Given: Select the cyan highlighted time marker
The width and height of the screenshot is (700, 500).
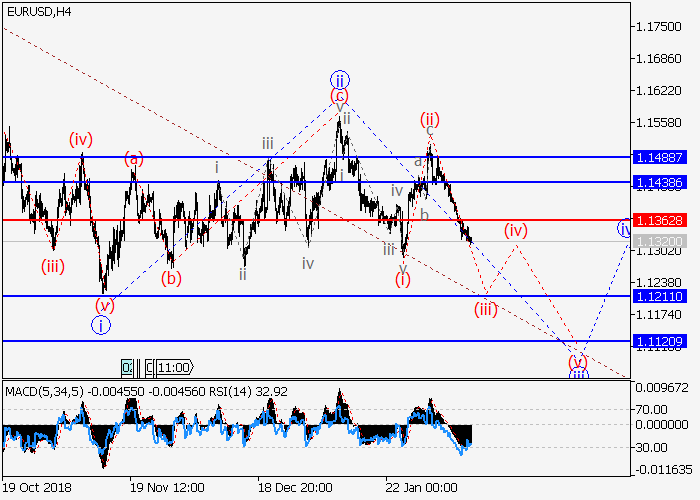Looking at the screenshot, I should coord(127,367).
